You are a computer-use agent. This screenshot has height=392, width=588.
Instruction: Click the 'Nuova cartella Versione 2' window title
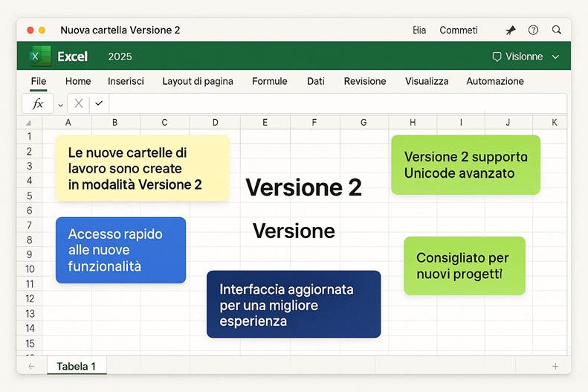click(x=120, y=30)
